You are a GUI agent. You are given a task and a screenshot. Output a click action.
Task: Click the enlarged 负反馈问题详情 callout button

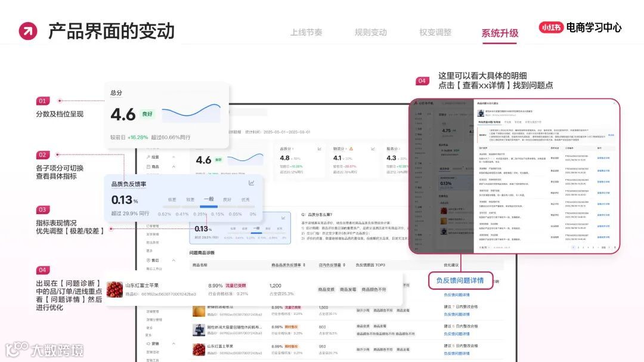point(460,281)
